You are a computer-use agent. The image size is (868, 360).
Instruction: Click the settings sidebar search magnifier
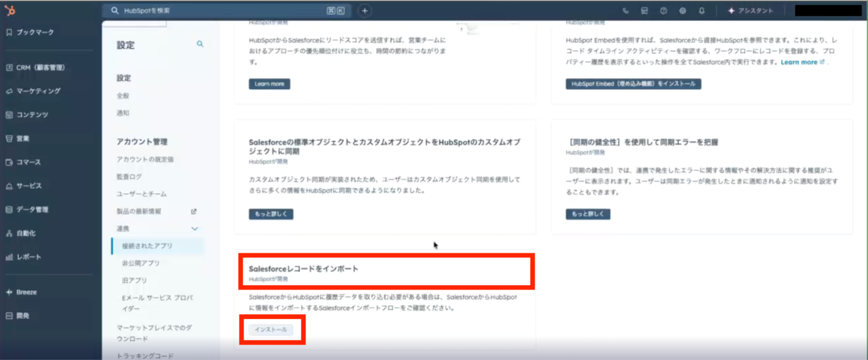click(200, 44)
